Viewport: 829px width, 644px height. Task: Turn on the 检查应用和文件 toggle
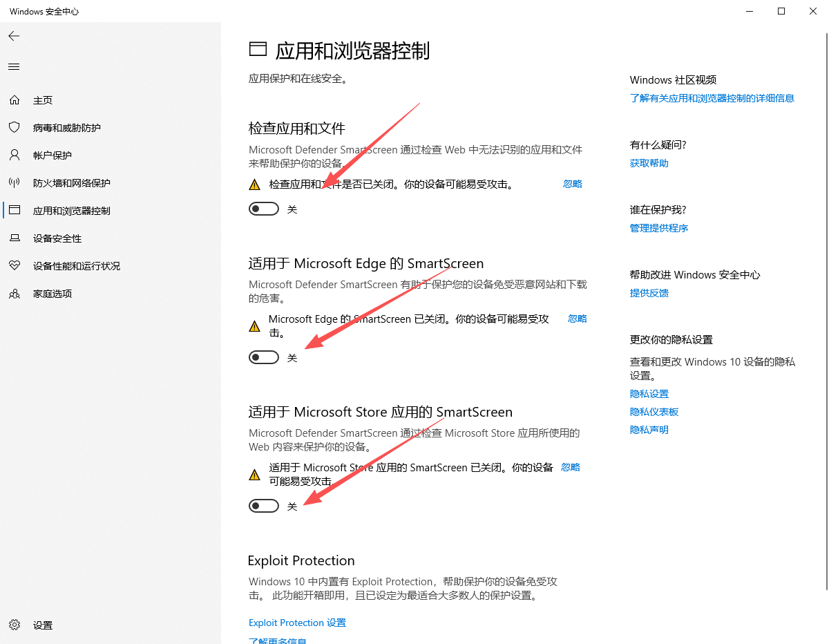tap(264, 209)
